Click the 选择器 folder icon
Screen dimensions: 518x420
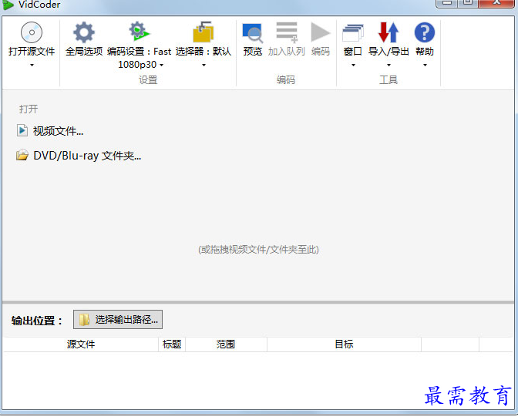[x=203, y=32]
